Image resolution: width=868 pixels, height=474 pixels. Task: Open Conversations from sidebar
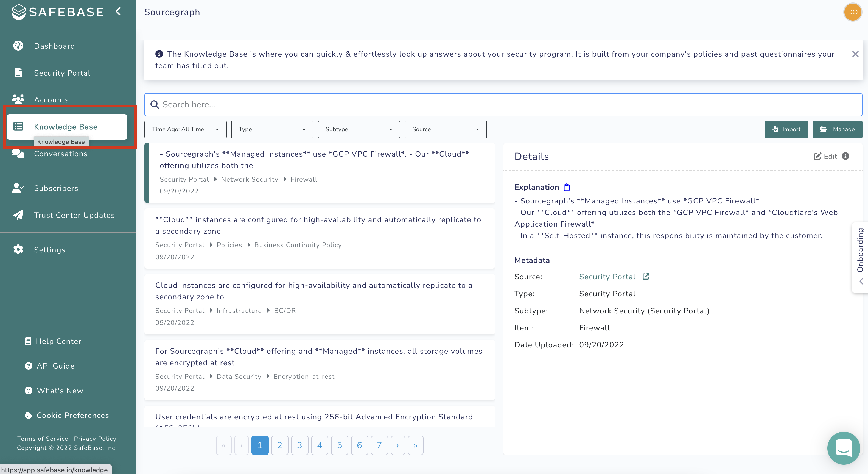click(x=61, y=154)
